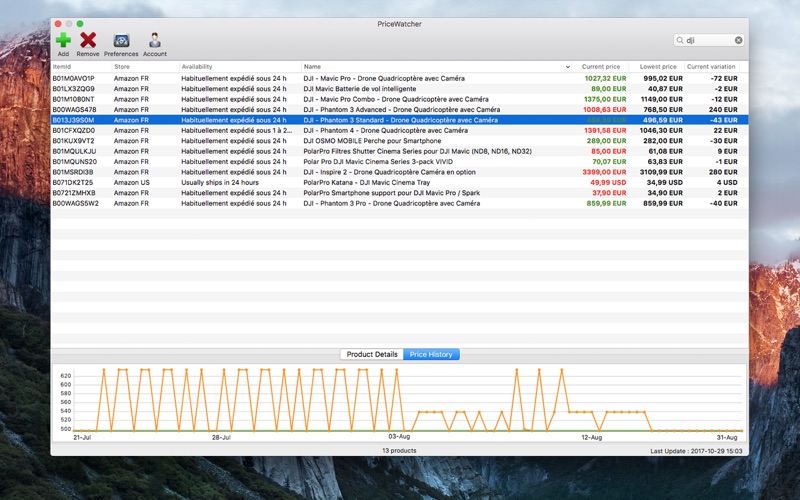Expand the Name column sort chevron
The image size is (800, 500).
pyautogui.click(x=568, y=67)
